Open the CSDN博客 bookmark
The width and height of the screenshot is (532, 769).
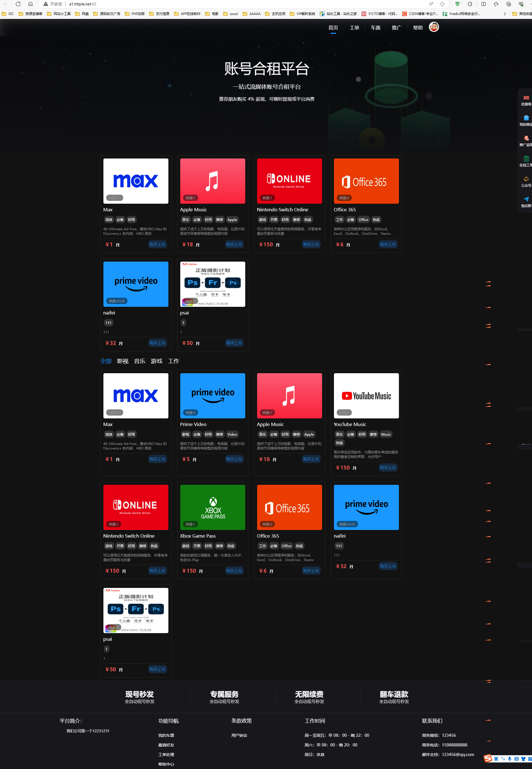[420, 14]
